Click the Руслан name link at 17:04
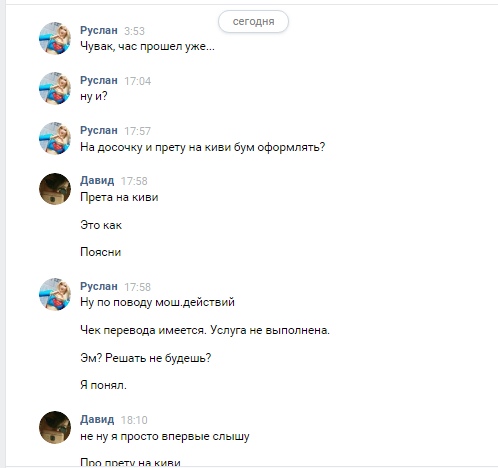This screenshot has height=468, width=498. coord(99,80)
